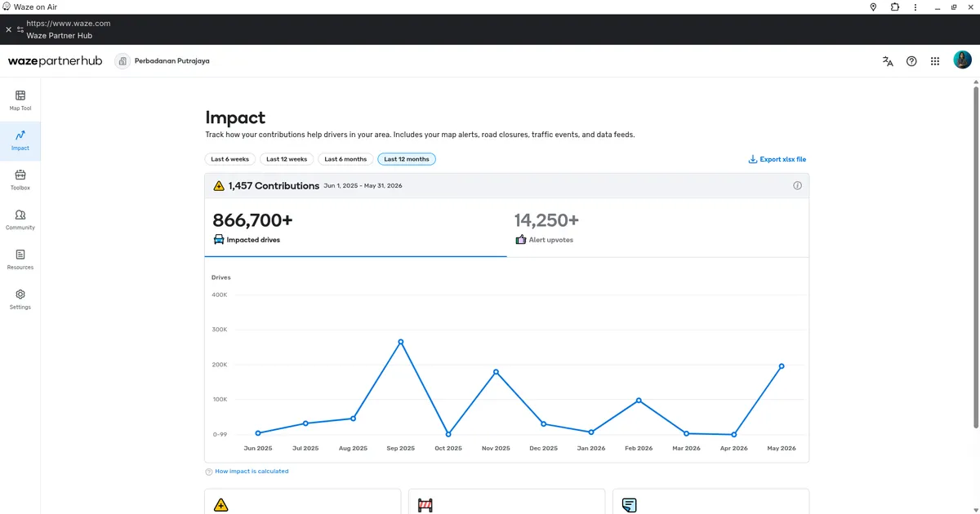Select the Last 12 weeks filter

[287, 159]
